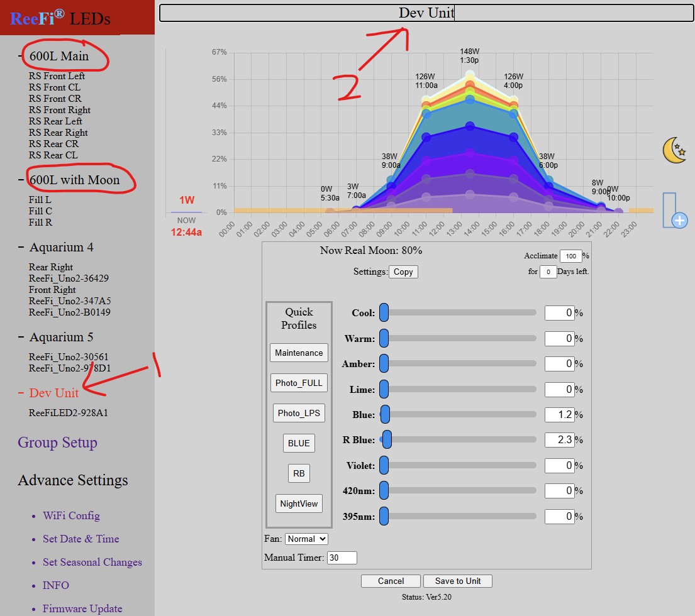Click the Save to Unit button

[457, 581]
